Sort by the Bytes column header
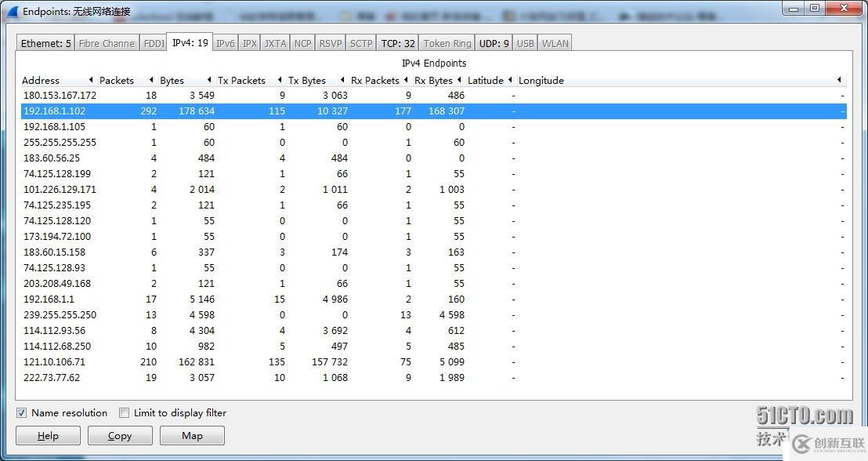868x461 pixels. point(186,80)
